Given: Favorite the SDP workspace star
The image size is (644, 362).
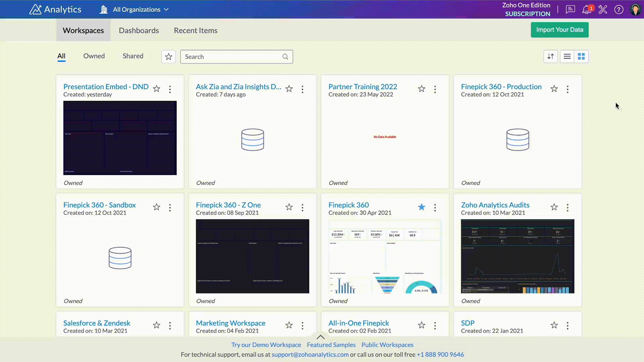Looking at the screenshot, I should point(554,325).
